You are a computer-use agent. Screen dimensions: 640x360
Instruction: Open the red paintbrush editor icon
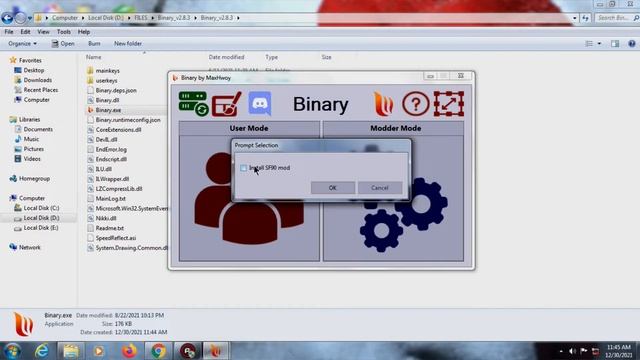pyautogui.click(x=226, y=104)
